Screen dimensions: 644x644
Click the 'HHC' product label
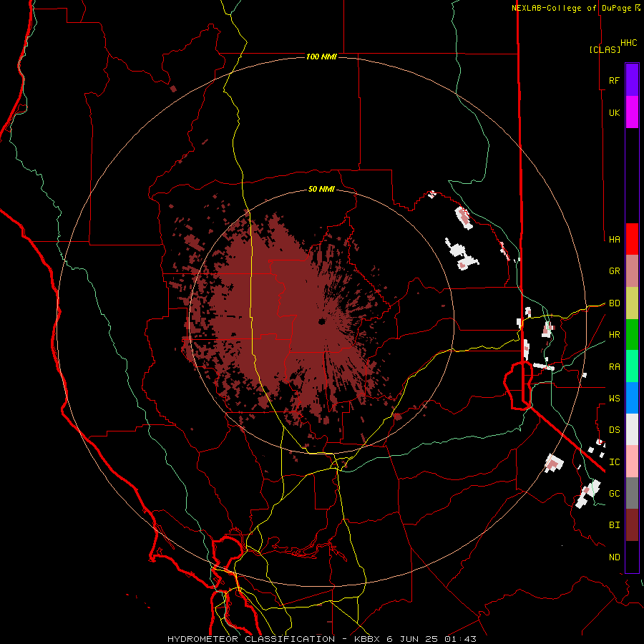629,43
